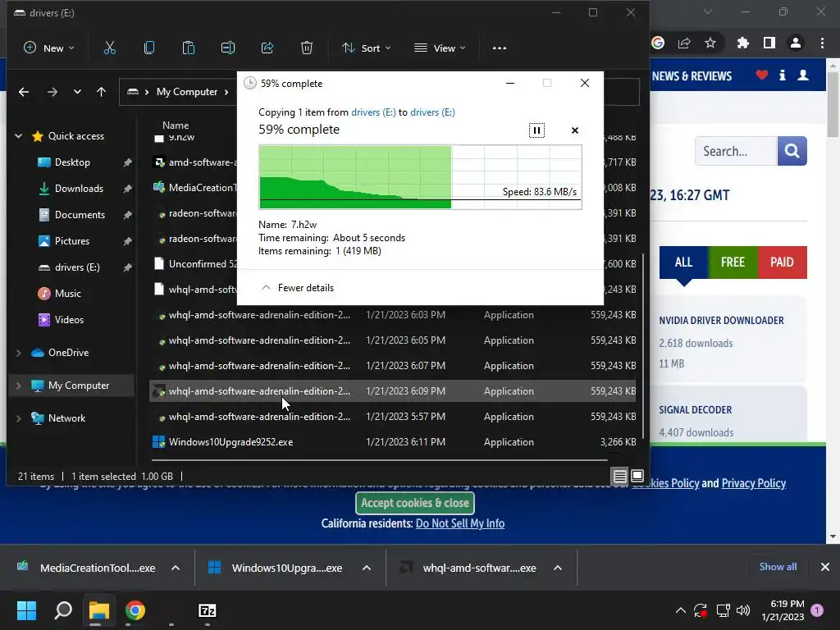Go forward with the Explorer forward arrow
Image resolution: width=840 pixels, height=630 pixels.
[x=52, y=92]
